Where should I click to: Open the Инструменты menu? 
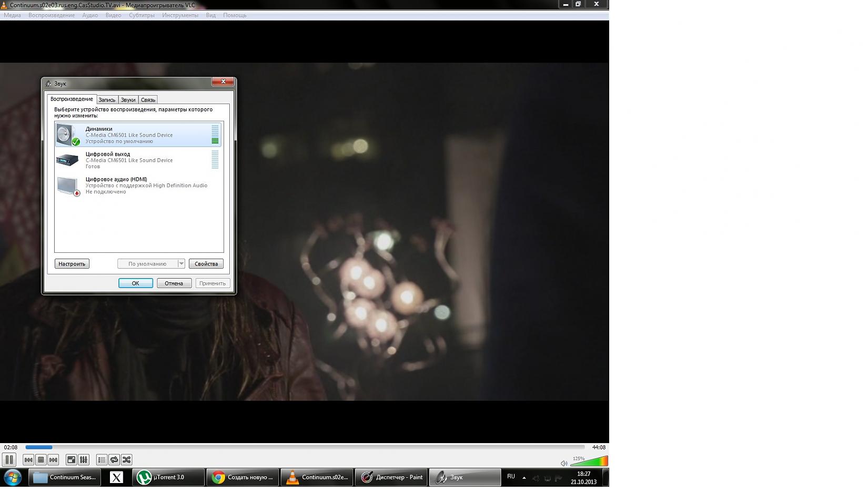(x=180, y=15)
